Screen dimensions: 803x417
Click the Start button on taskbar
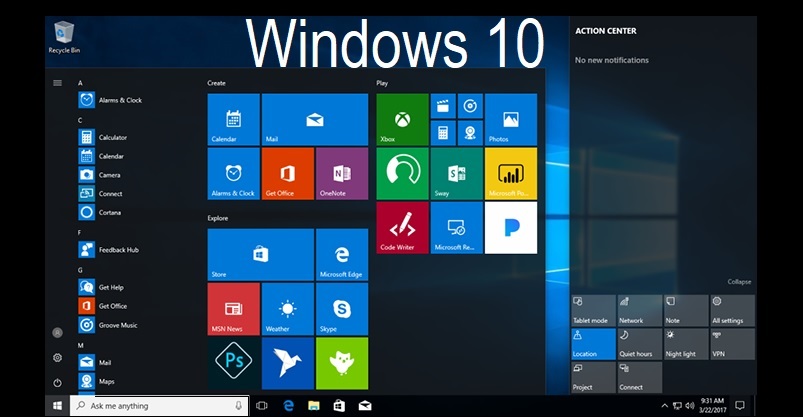point(57,406)
